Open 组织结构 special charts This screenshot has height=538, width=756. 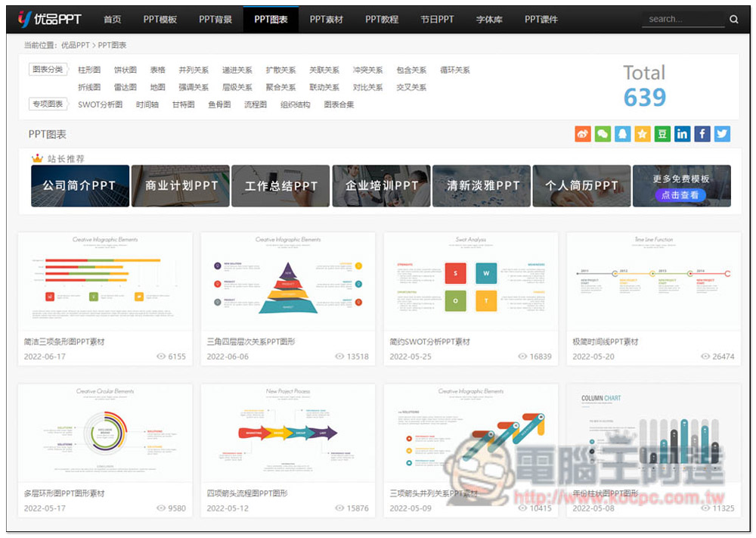pos(296,104)
